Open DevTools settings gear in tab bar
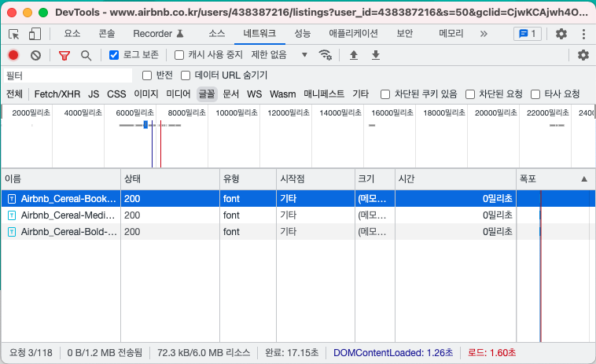596x364 pixels. pos(561,34)
